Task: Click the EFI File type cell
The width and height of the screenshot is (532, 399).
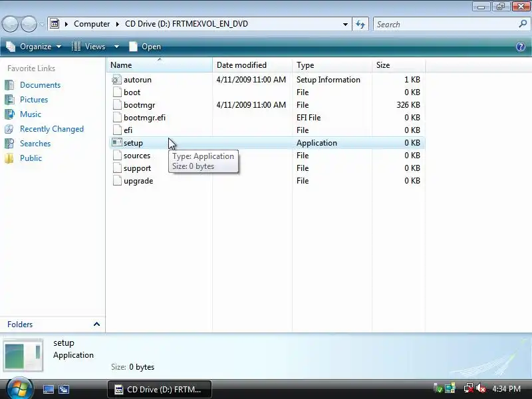Action: (309, 118)
